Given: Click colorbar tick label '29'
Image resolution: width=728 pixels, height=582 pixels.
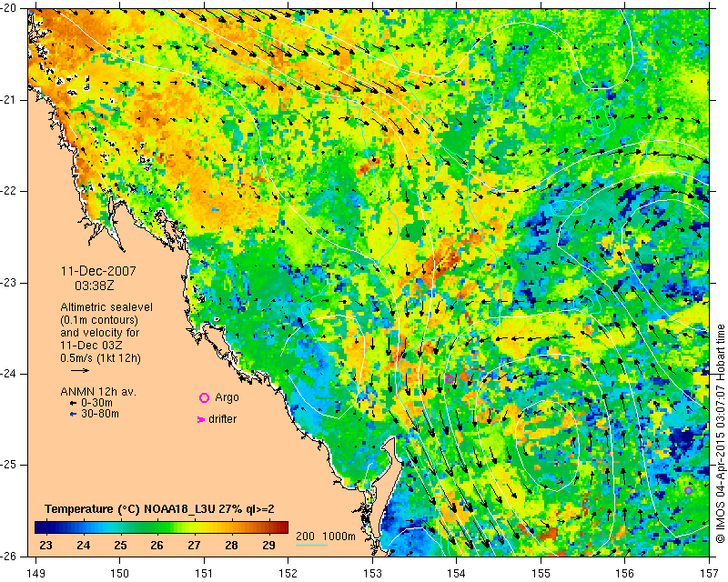Looking at the screenshot, I should click(268, 546).
